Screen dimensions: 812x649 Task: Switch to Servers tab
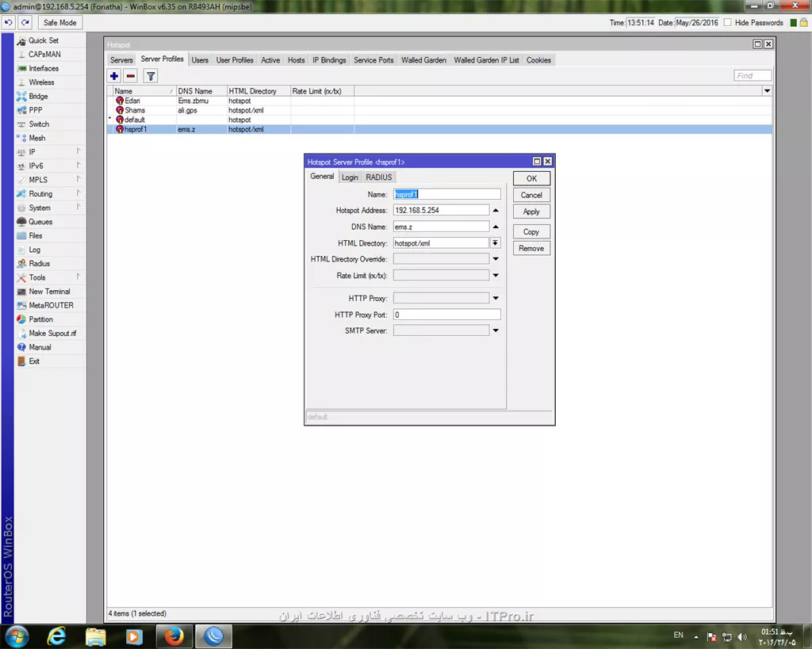[121, 60]
